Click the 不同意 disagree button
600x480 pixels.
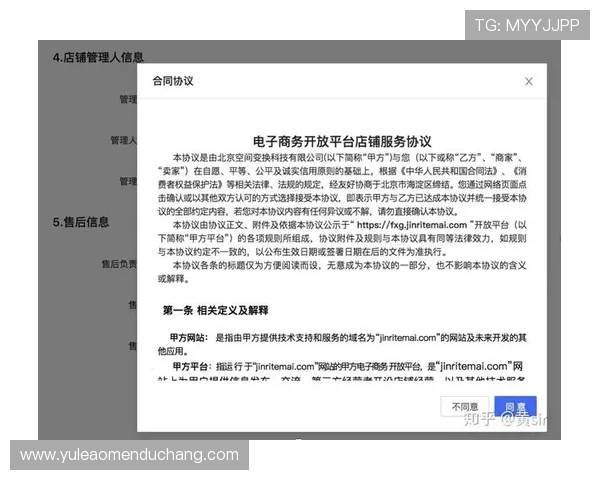(x=465, y=407)
